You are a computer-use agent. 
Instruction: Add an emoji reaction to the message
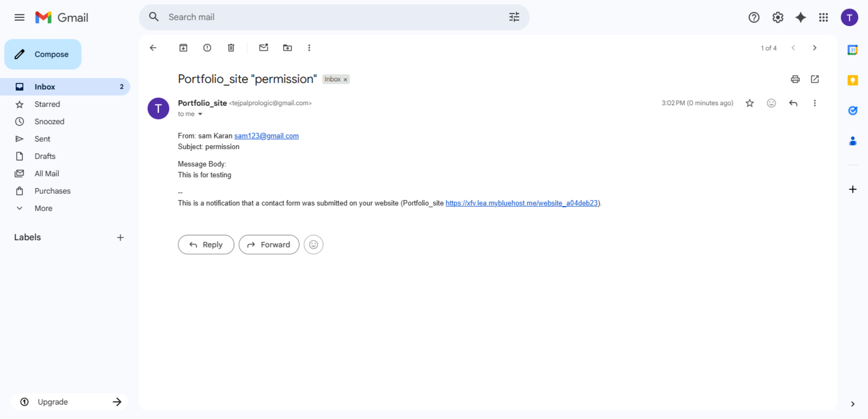click(771, 103)
